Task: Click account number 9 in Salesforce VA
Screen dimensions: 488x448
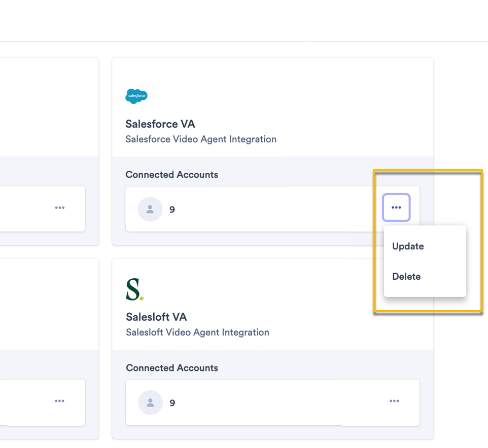Action: tap(172, 210)
